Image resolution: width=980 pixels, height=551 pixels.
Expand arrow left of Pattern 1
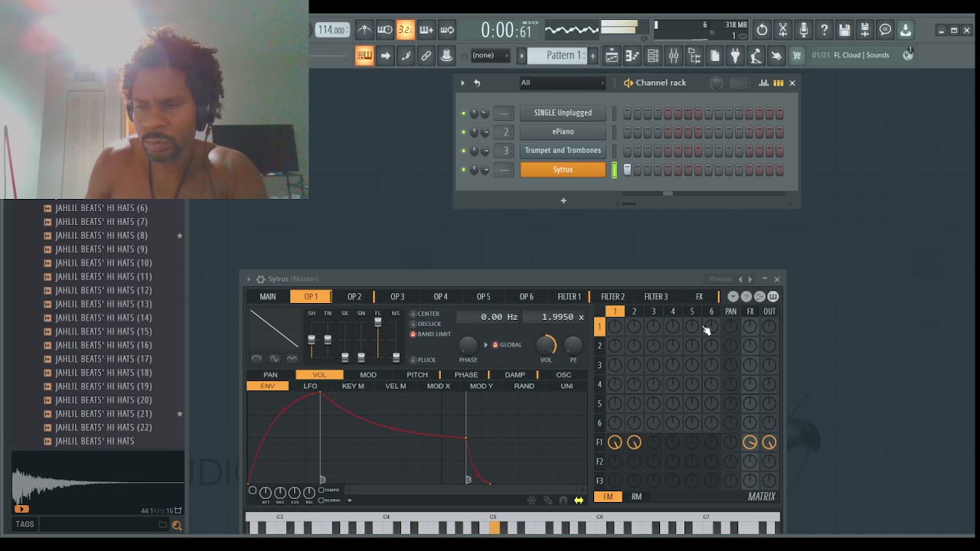tap(521, 55)
